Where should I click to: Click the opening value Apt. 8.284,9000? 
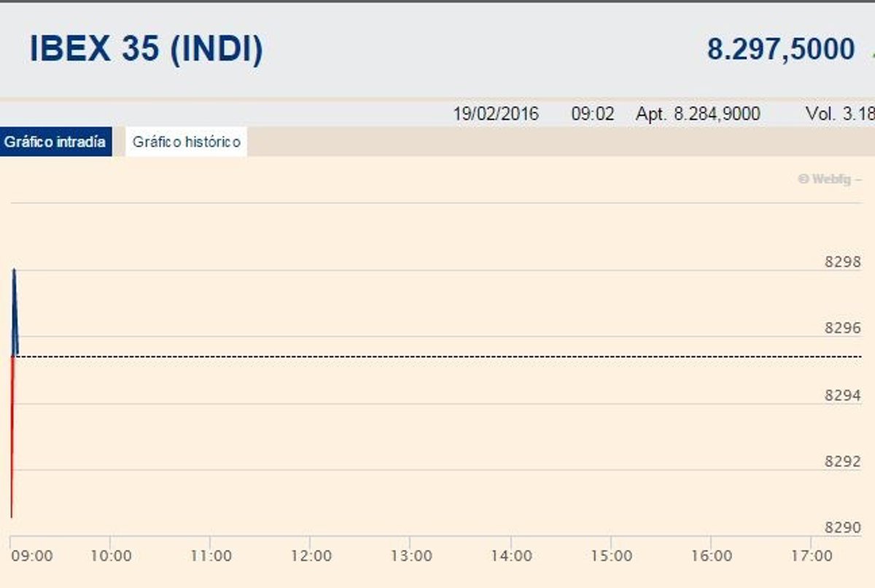tap(698, 114)
